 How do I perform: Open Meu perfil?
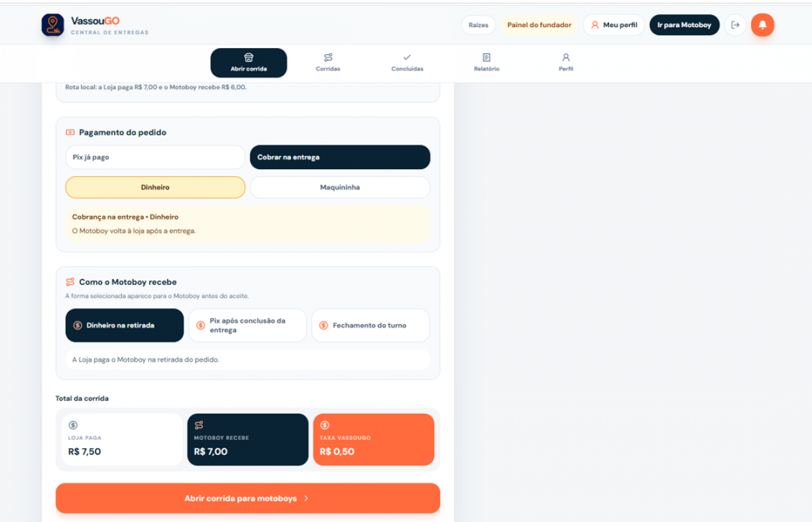pyautogui.click(x=614, y=25)
